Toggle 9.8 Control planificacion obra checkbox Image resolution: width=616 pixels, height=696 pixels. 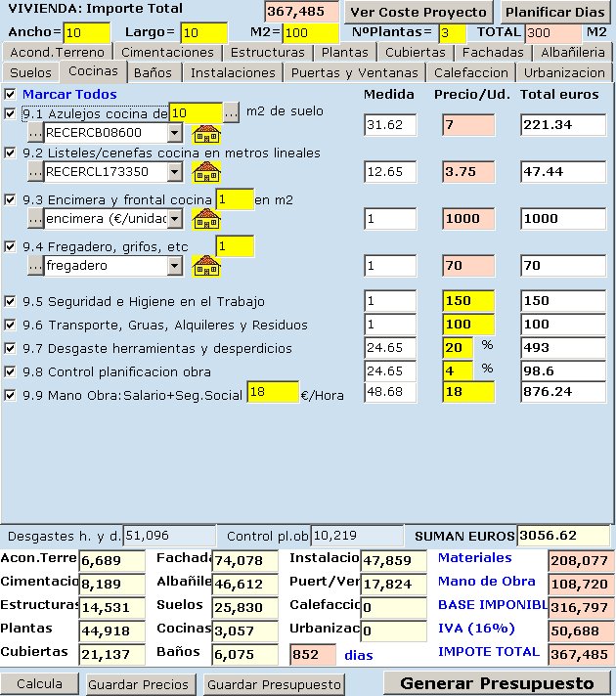tap(10, 371)
